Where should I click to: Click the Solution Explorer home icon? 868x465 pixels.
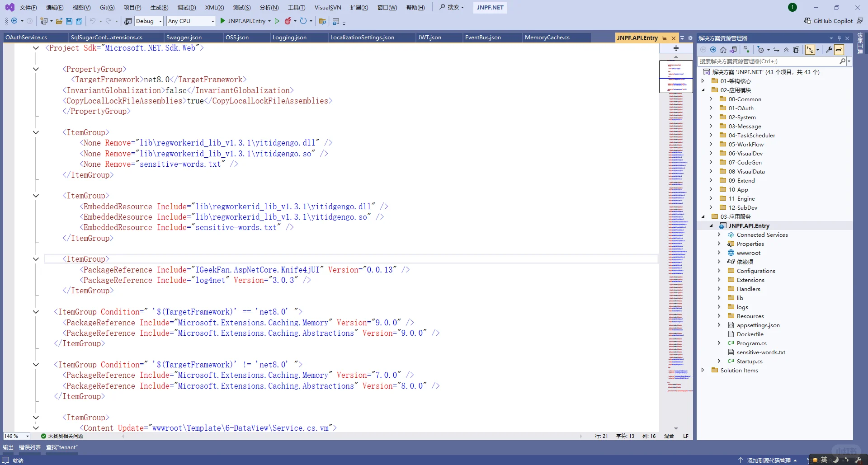(723, 50)
